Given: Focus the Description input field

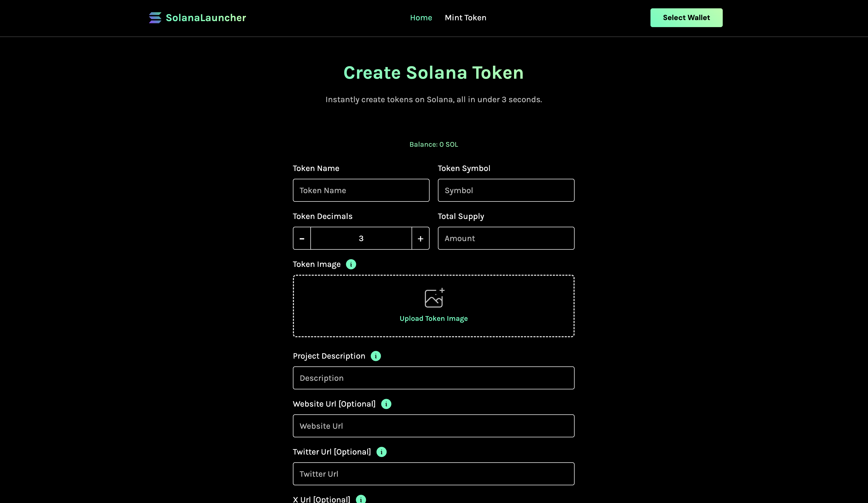Looking at the screenshot, I should point(434,378).
